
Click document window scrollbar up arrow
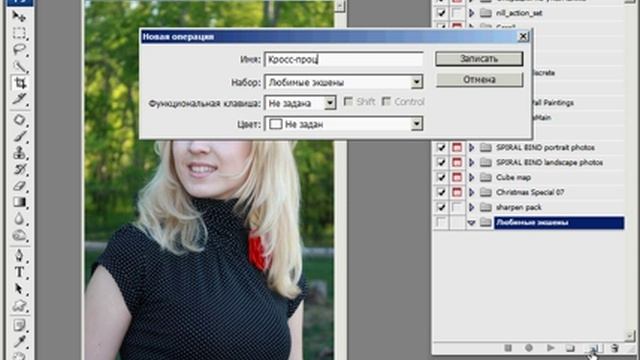(x=340, y=6)
